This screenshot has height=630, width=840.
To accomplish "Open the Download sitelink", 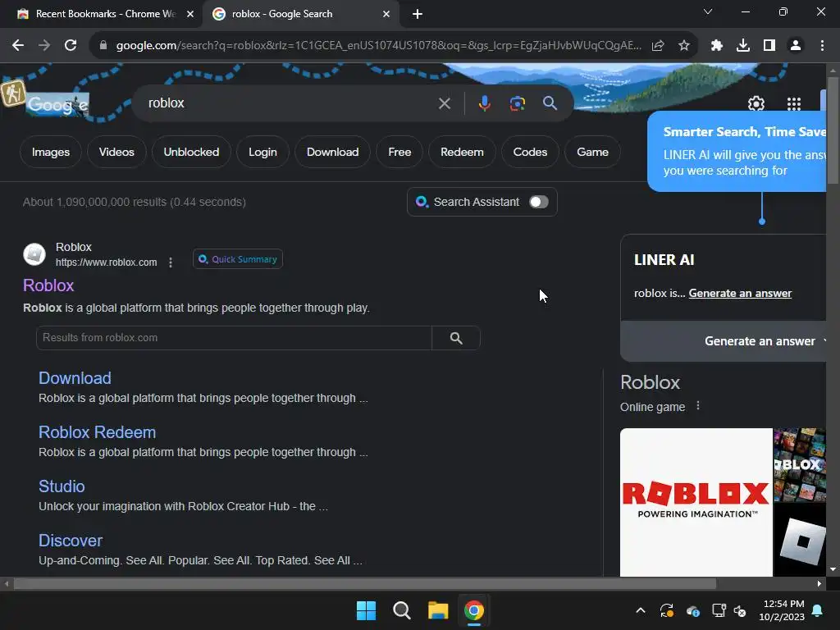I will click(x=75, y=378).
